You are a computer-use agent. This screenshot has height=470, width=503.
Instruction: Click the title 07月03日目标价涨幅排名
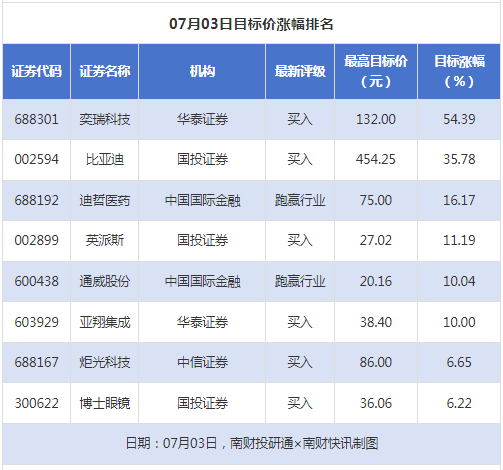(x=251, y=24)
